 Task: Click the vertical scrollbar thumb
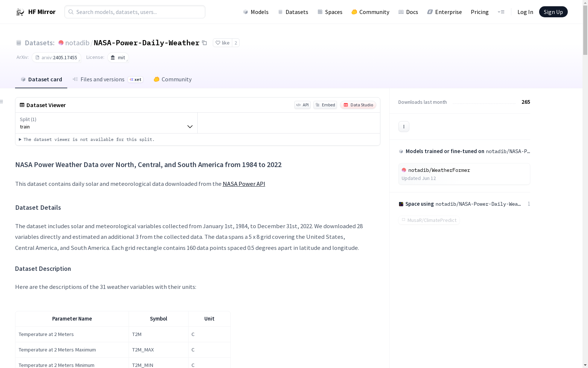pos(585,31)
